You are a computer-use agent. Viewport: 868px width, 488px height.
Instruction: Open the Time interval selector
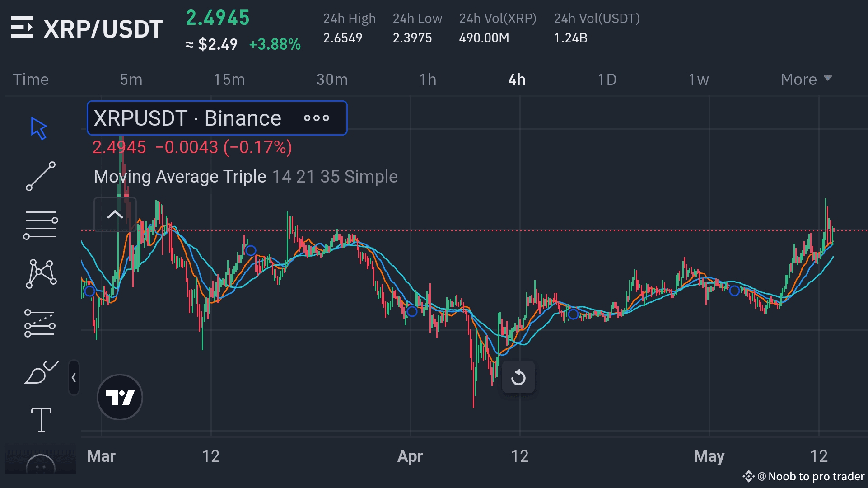(31, 79)
